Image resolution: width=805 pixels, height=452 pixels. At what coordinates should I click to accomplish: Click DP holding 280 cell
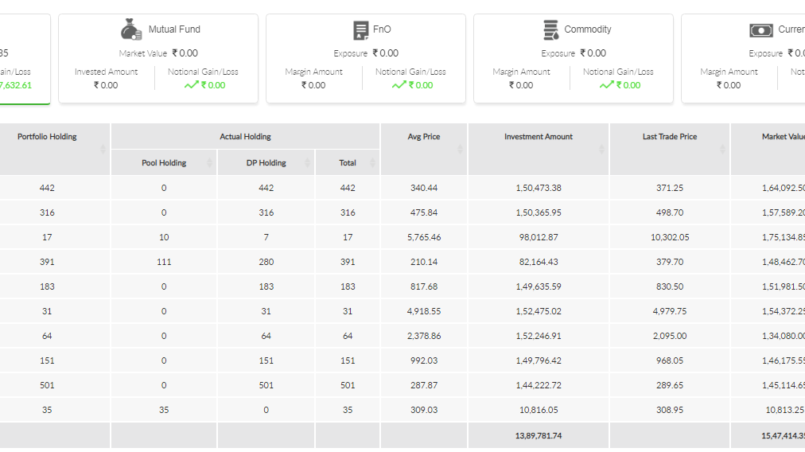pyautogui.click(x=266, y=262)
